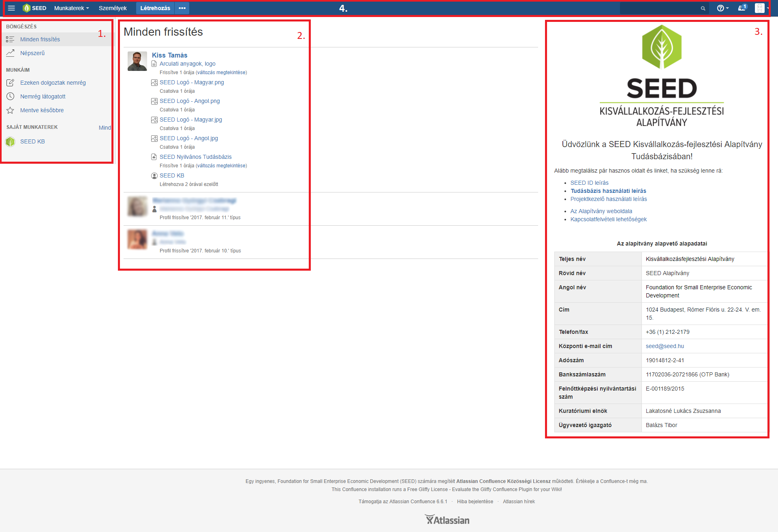Image resolution: width=778 pixels, height=532 pixels.
Task: Click the hamburger menu icon in the header
Action: click(x=11, y=8)
